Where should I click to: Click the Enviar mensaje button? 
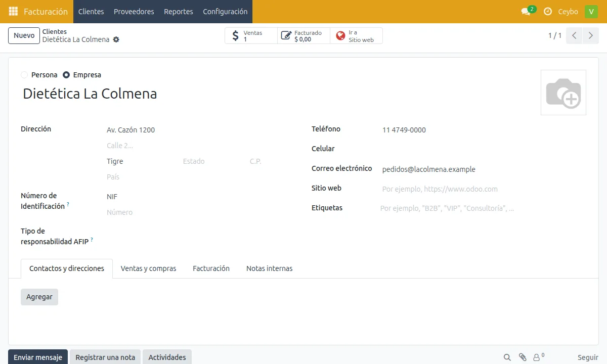pos(38,357)
